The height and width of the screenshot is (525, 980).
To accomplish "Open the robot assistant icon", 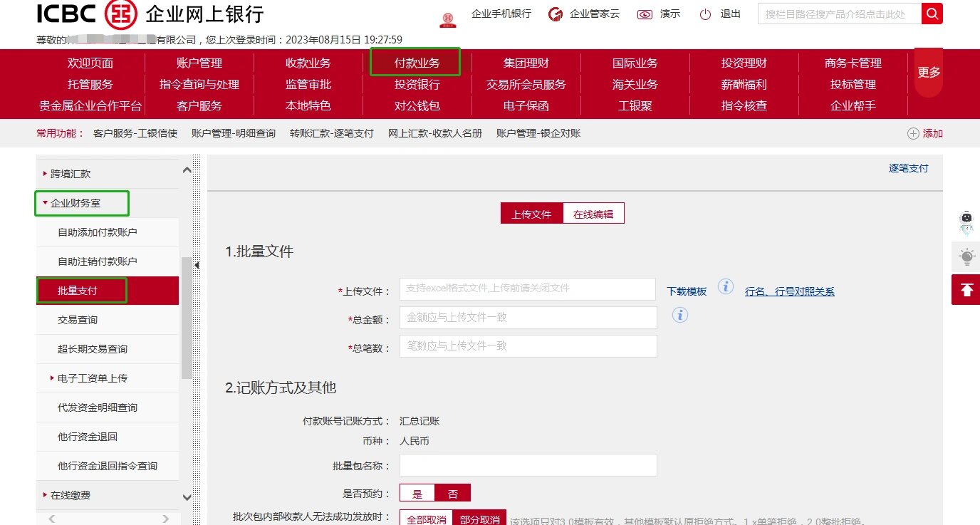I will coord(966,222).
